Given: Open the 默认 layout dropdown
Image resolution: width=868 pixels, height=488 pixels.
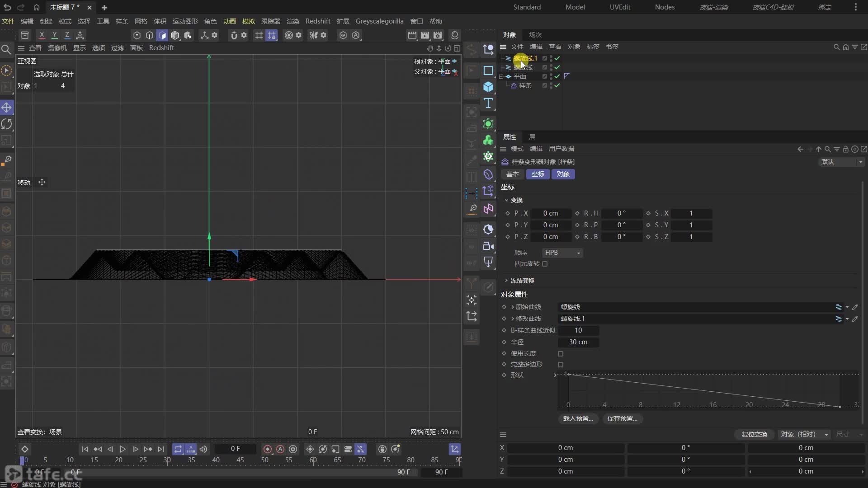Looking at the screenshot, I should (x=841, y=162).
